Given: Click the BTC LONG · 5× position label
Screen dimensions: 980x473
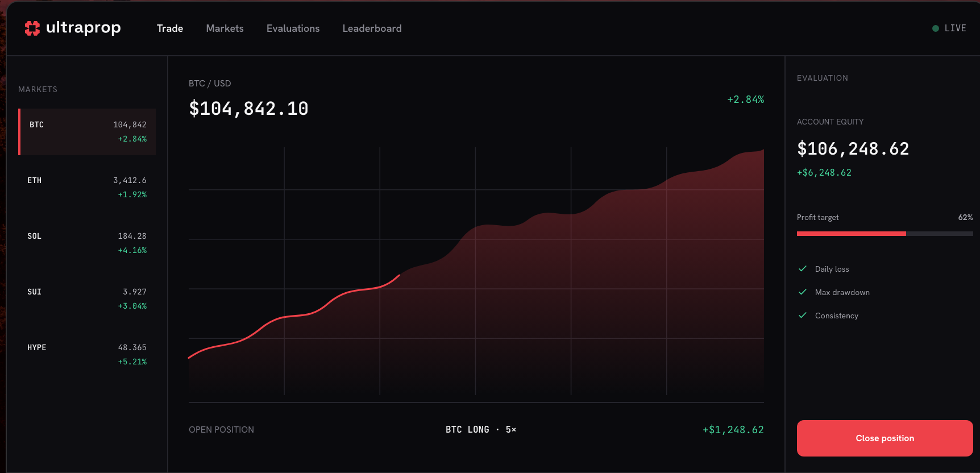Looking at the screenshot, I should point(481,430).
